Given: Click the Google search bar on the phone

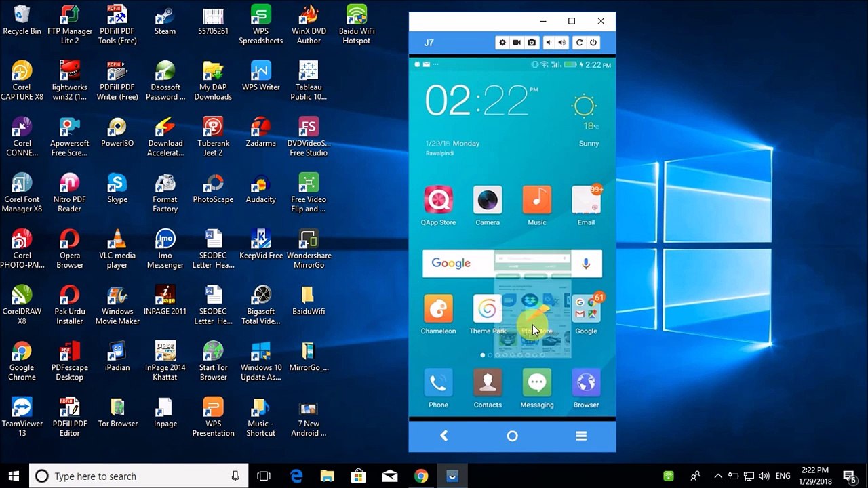Looking at the screenshot, I should [512, 263].
